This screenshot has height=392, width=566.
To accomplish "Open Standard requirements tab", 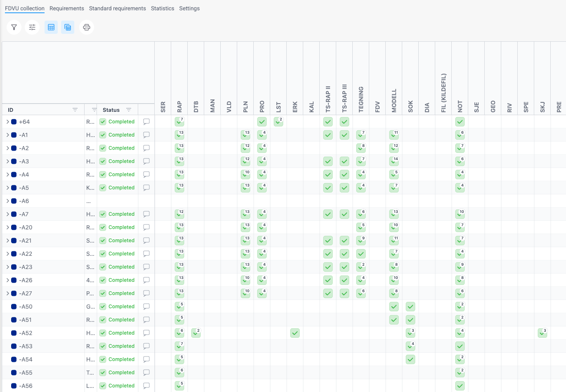I will [x=118, y=8].
